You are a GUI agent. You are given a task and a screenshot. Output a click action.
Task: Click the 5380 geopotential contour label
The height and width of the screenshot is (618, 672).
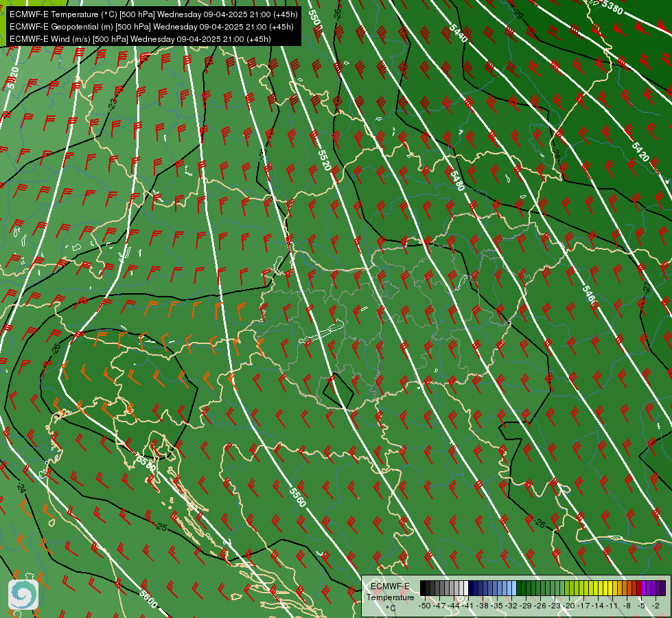(x=612, y=8)
